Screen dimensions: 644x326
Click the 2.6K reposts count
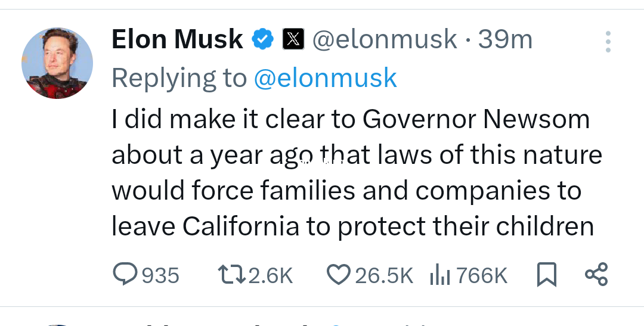click(270, 275)
